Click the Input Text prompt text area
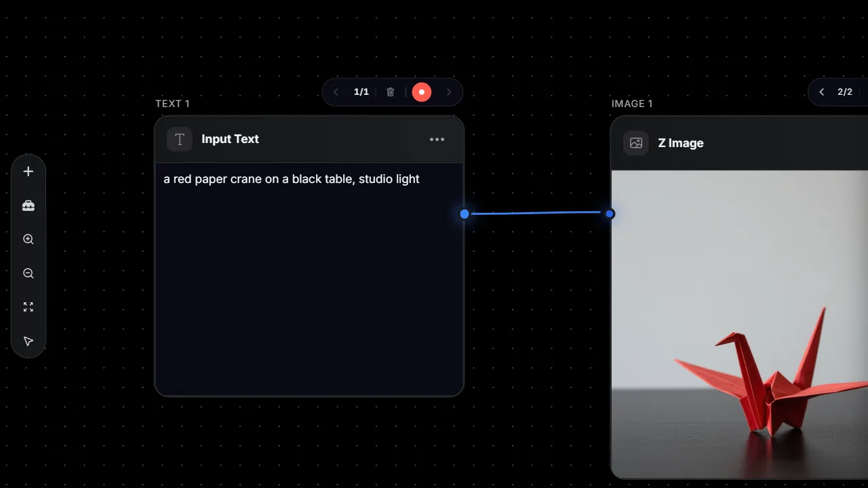 (x=309, y=279)
